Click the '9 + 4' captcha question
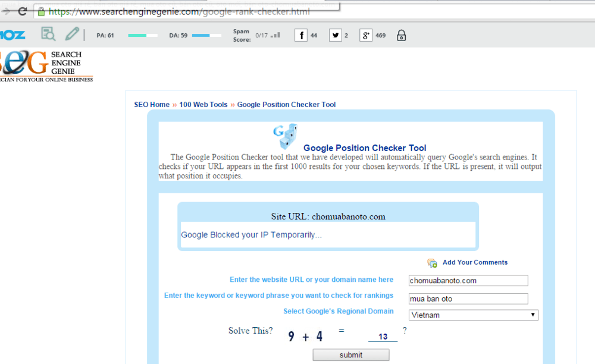595x364 pixels. 305,336
